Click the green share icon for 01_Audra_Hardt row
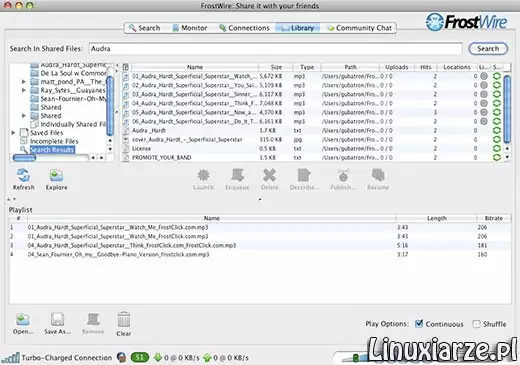 pyautogui.click(x=497, y=76)
